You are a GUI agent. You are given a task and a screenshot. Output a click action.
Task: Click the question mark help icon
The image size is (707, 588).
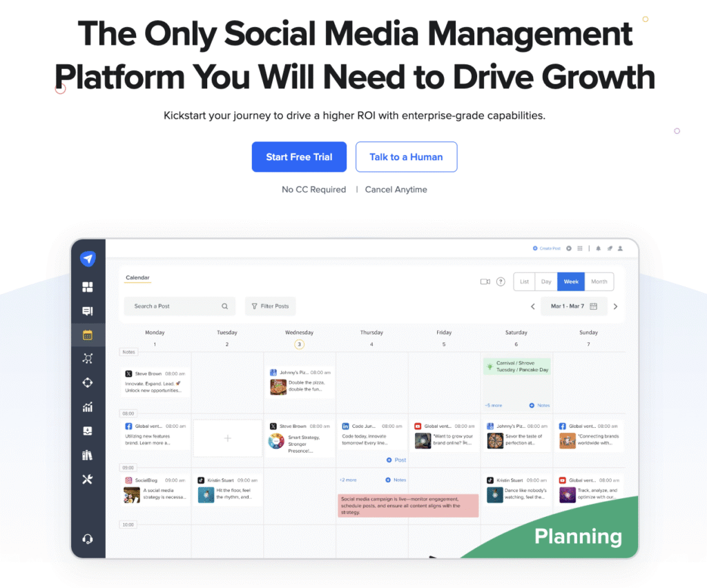pos(500,282)
